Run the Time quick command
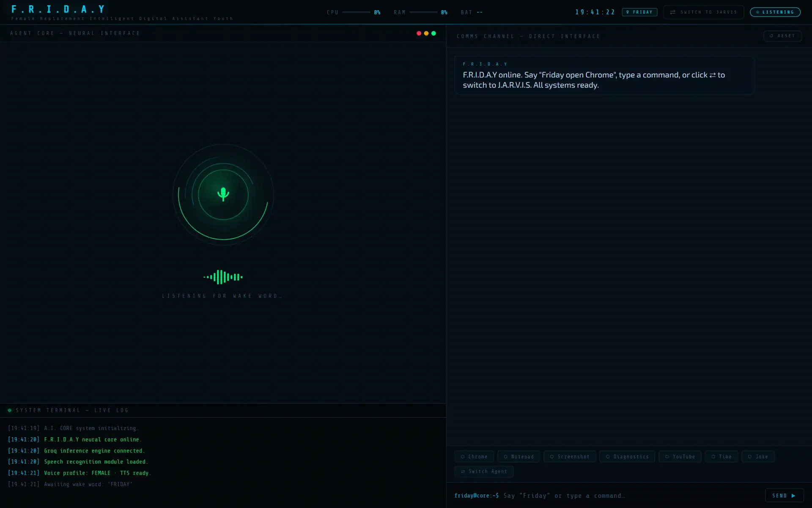 point(721,457)
